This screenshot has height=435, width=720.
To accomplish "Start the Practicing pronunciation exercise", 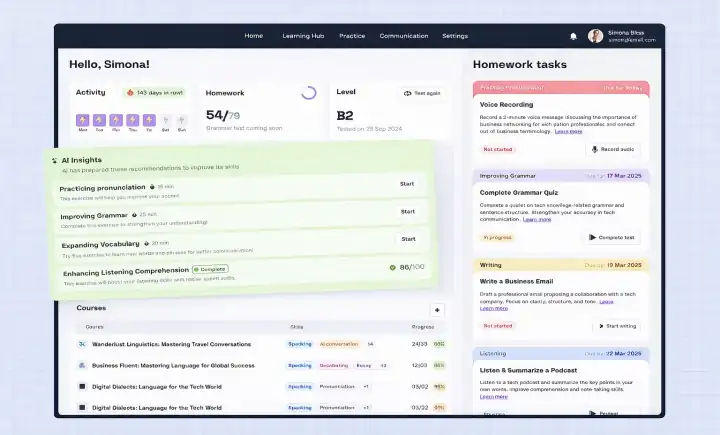I will point(407,184).
